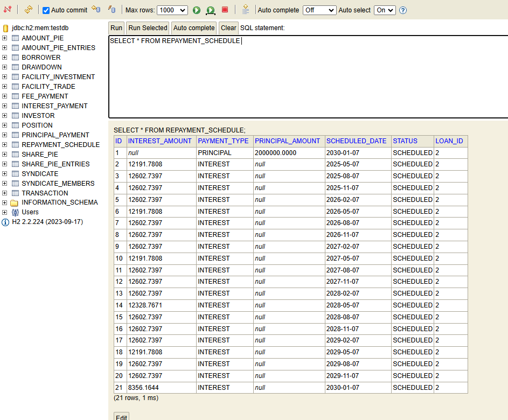The height and width of the screenshot is (420, 508).
Task: Expand the INFORMATION_SCHEMA folder node
Action: click(x=5, y=202)
